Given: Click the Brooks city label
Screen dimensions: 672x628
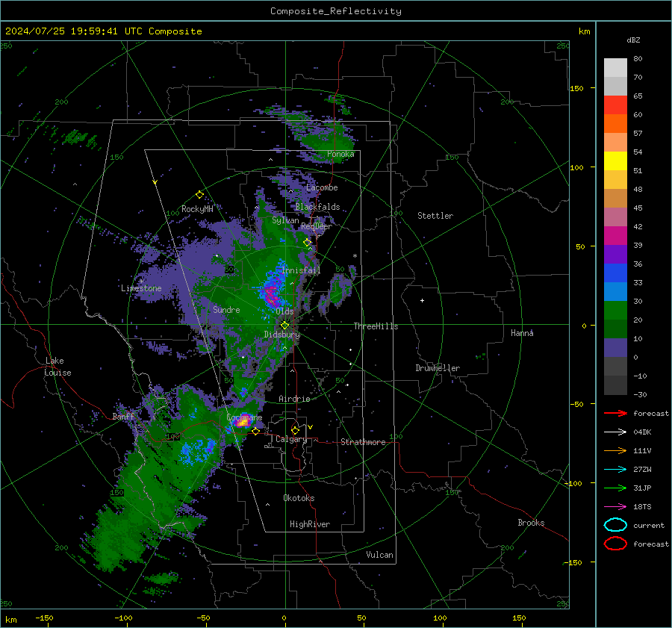Looking at the screenshot, I should click(531, 523).
